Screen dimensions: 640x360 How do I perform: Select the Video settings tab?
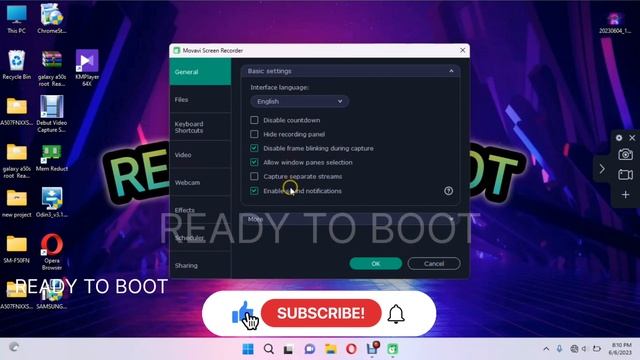click(200, 155)
